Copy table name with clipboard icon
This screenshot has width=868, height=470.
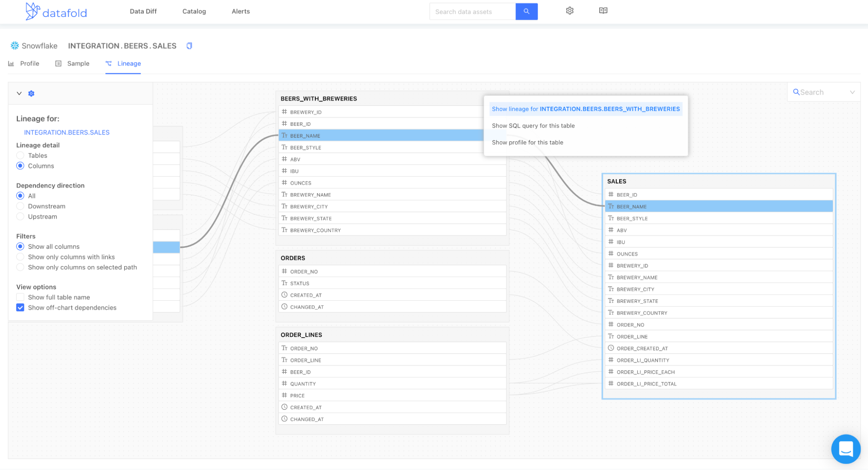click(x=189, y=46)
